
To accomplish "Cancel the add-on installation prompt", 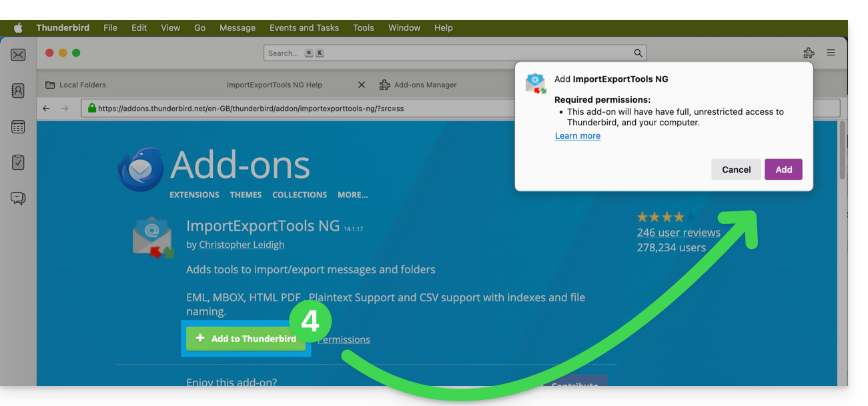I will pos(736,169).
